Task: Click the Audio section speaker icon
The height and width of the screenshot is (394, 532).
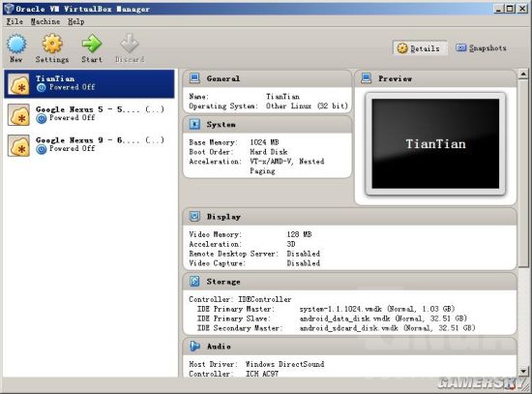Action: [x=194, y=347]
